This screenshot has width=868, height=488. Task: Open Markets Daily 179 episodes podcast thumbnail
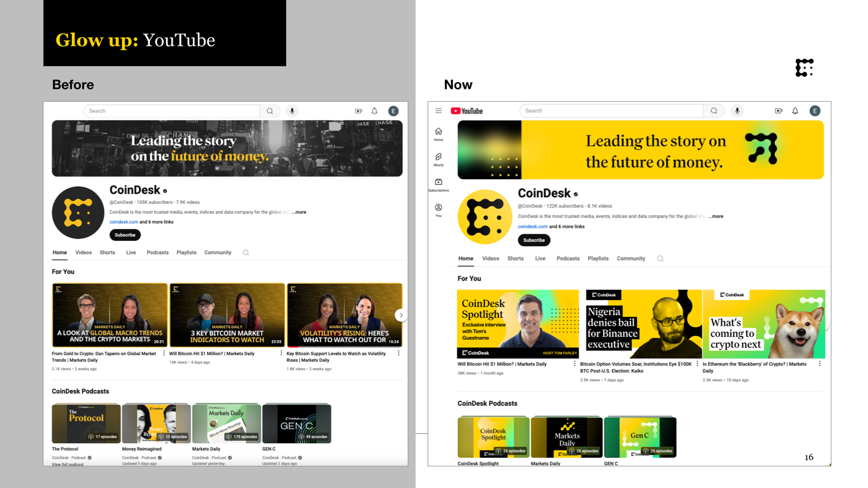tap(226, 423)
